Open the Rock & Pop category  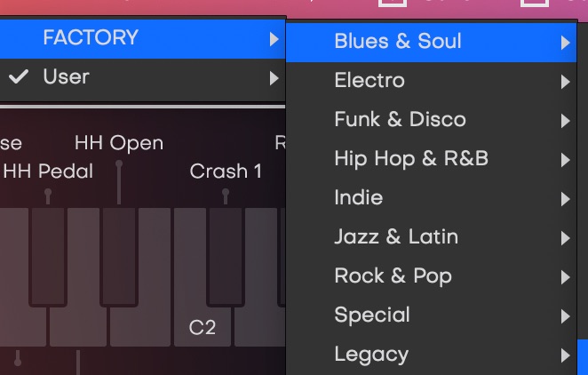point(393,276)
